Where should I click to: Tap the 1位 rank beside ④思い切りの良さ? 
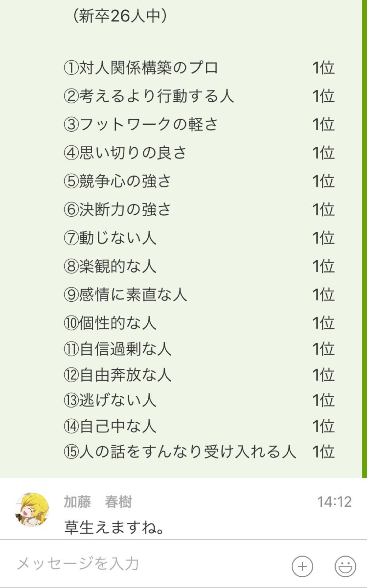point(323,153)
